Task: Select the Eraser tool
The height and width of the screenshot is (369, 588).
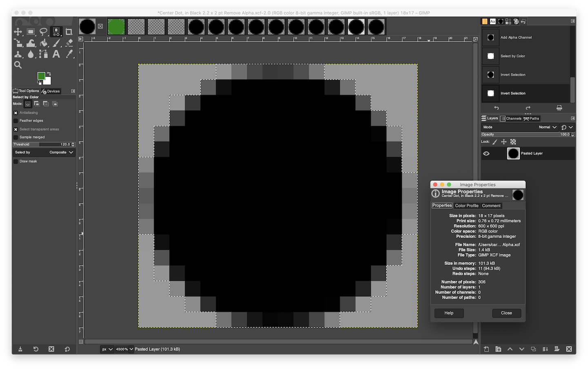Action: (x=69, y=43)
